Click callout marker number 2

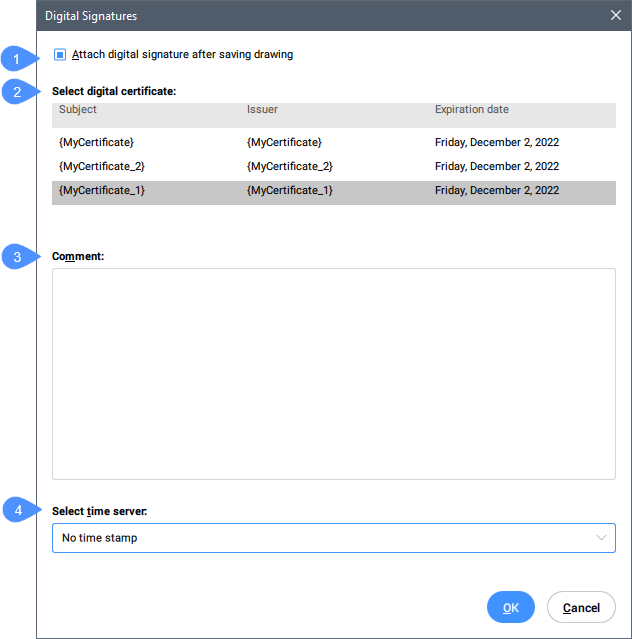17,92
